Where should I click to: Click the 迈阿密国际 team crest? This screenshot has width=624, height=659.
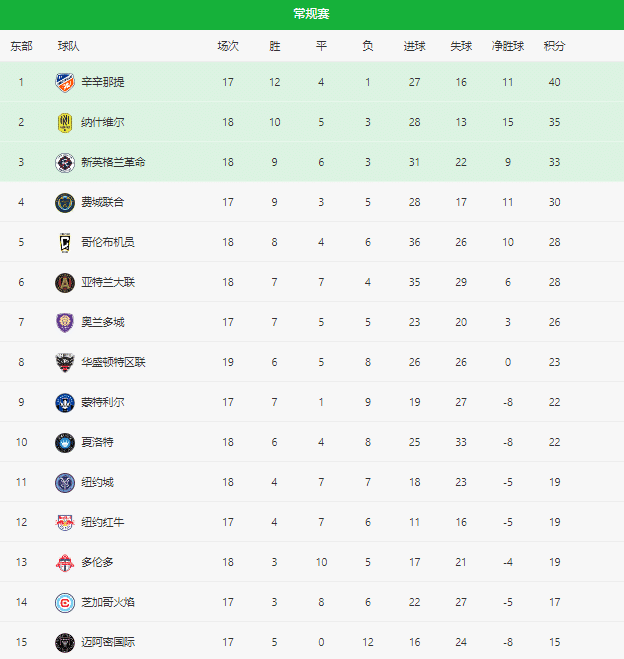pos(65,642)
